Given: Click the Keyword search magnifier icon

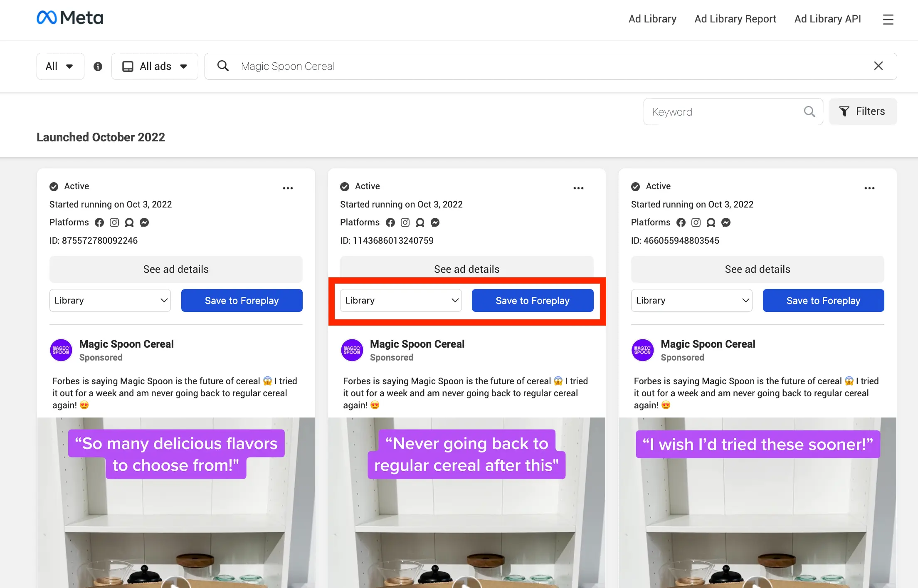Looking at the screenshot, I should pyautogui.click(x=809, y=111).
